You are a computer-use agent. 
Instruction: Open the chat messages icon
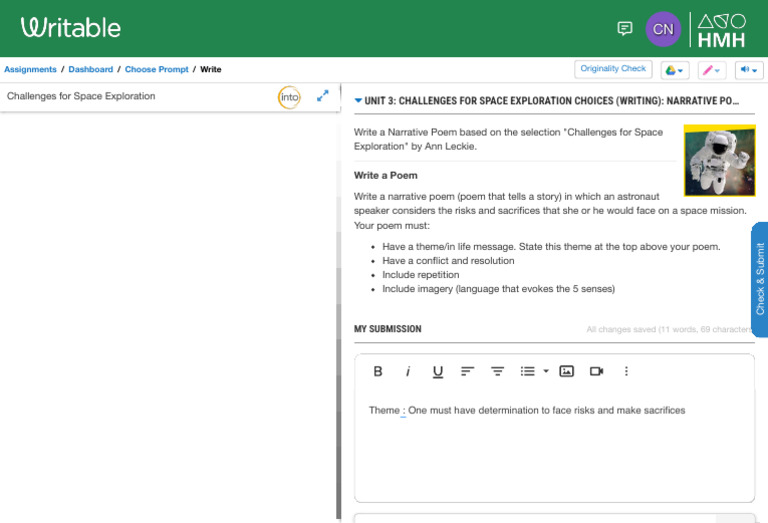click(625, 28)
